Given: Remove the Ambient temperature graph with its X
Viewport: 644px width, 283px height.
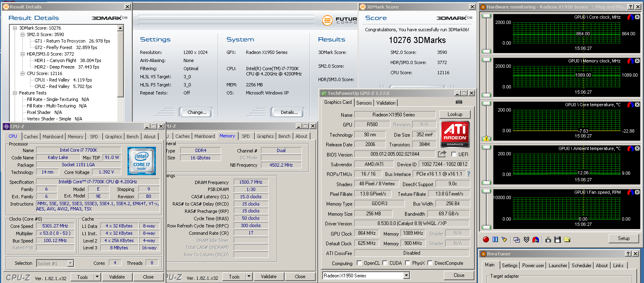Looking at the screenshot, I should click(637, 148).
